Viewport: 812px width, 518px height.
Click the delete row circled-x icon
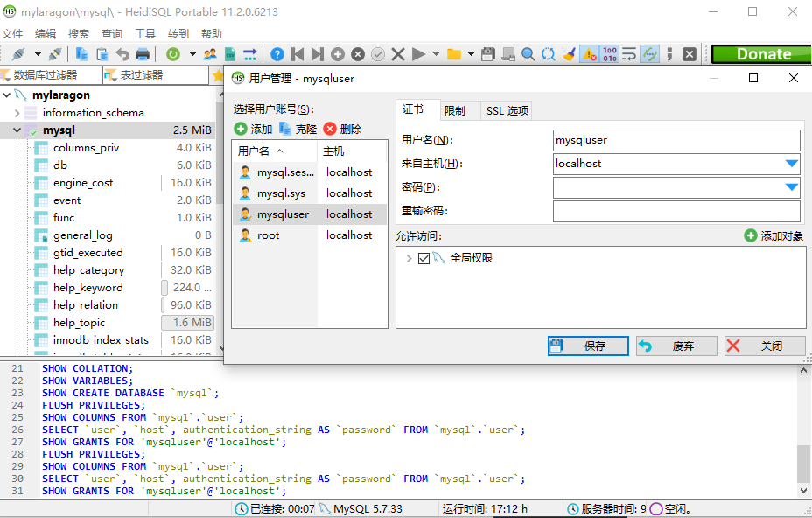pyautogui.click(x=358, y=54)
